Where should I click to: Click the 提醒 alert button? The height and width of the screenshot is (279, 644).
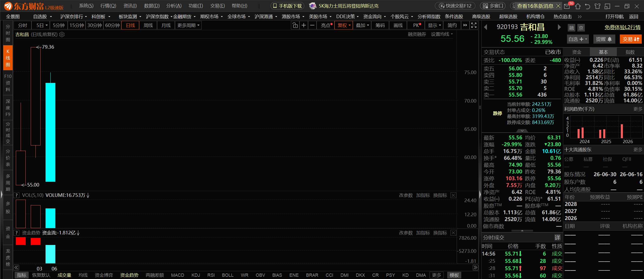[x=604, y=39]
